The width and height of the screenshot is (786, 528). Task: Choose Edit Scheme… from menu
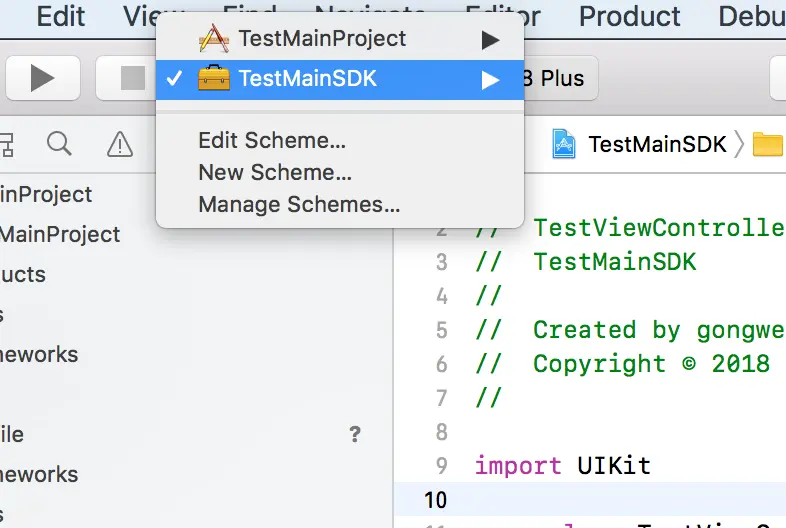pos(272,140)
